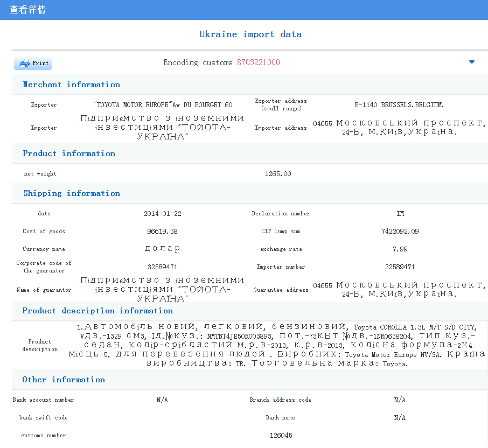Image resolution: width=488 pixels, height=448 pixels.
Task: Select the N/A value beside 'Branch address code'
Action: point(400,400)
